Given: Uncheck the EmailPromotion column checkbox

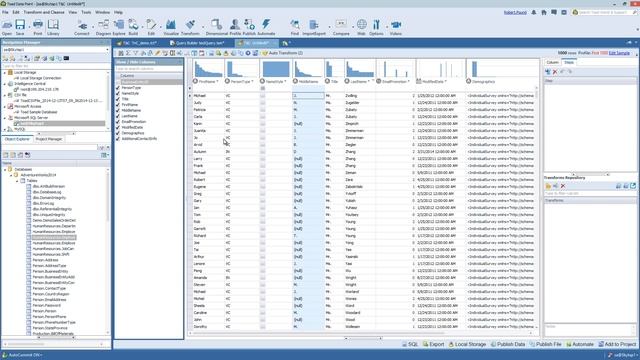Looking at the screenshot, I should click(118, 122).
